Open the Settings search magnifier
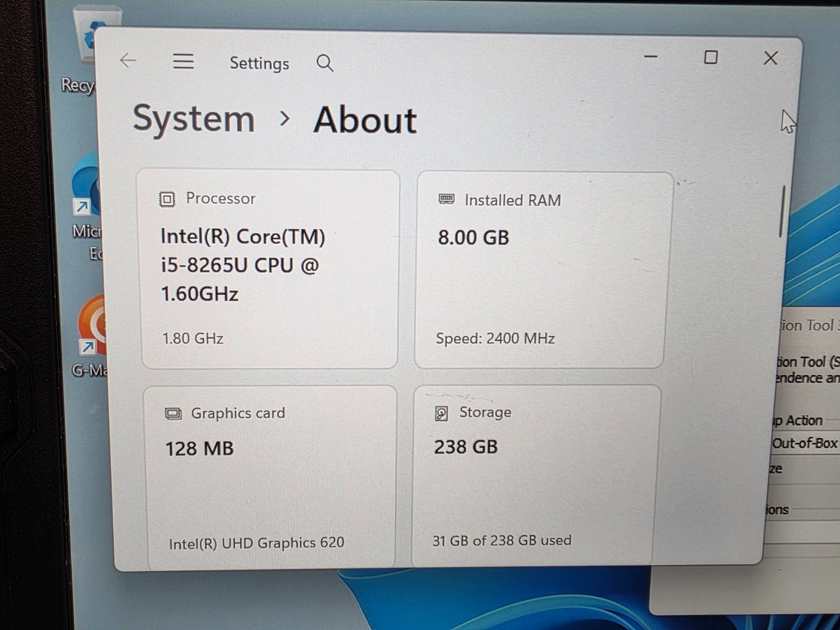 (x=325, y=64)
